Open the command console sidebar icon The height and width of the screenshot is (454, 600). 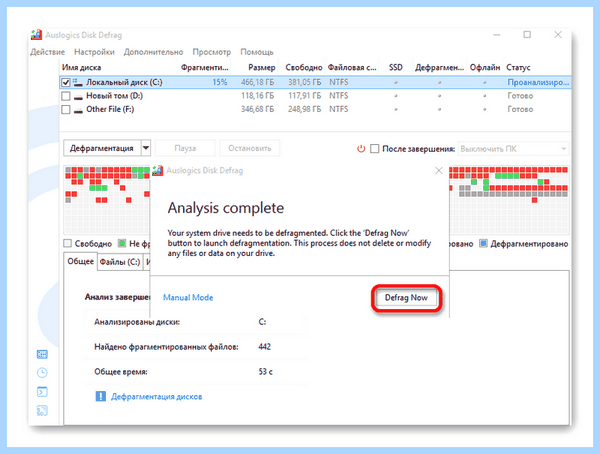[42, 392]
